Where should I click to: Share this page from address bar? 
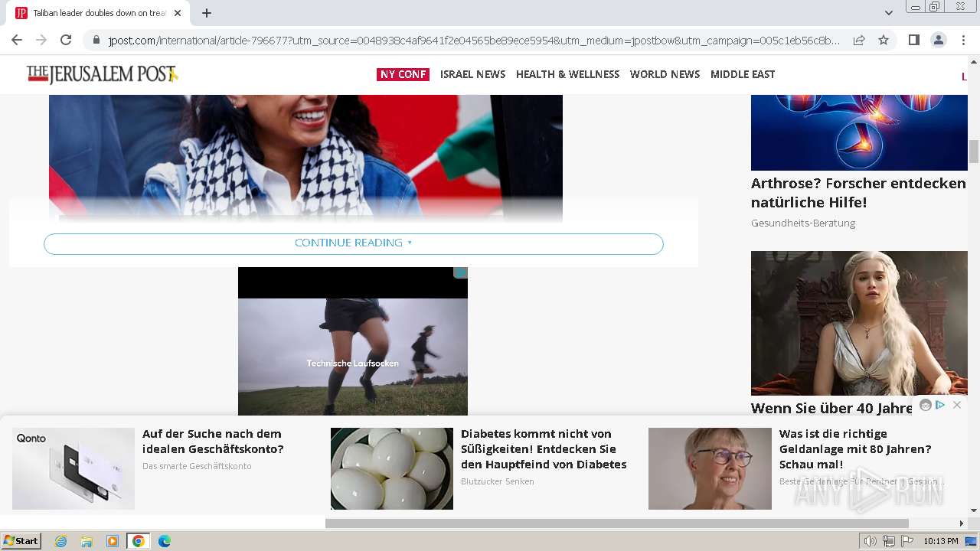pyautogui.click(x=859, y=41)
